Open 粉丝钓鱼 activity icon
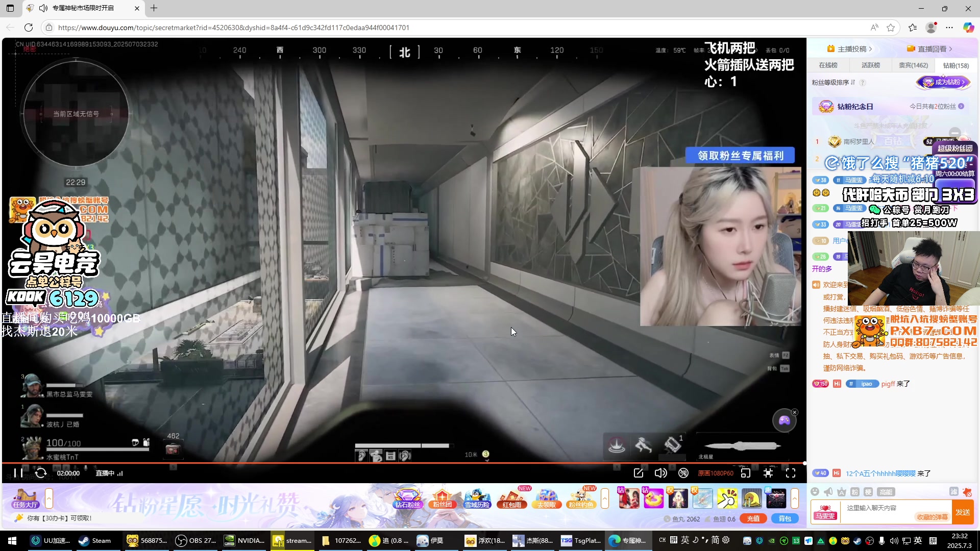 tap(581, 498)
